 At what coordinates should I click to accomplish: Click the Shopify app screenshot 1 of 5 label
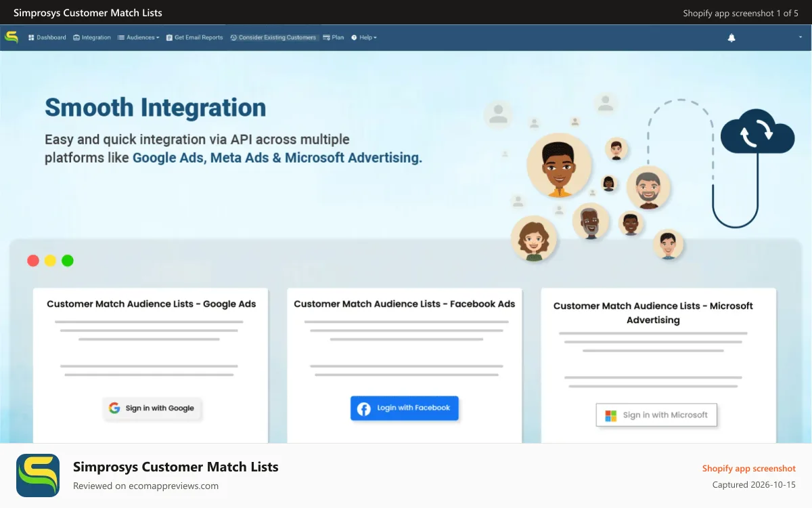(741, 13)
